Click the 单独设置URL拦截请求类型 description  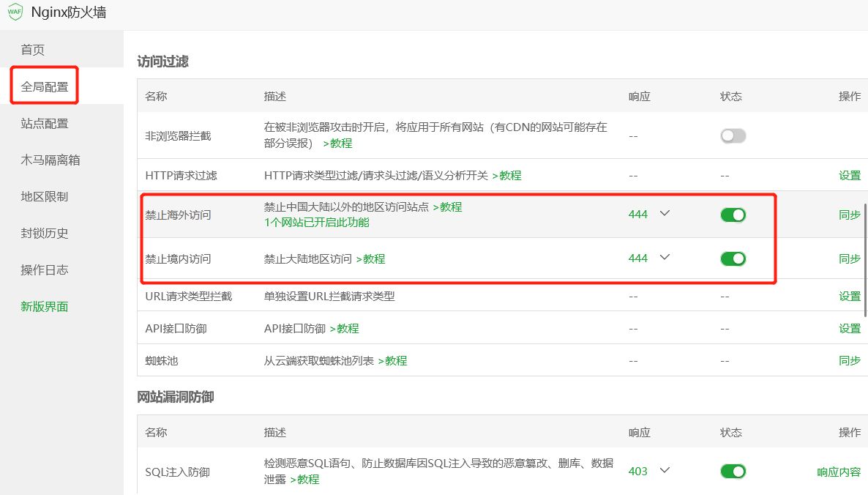click(x=329, y=297)
